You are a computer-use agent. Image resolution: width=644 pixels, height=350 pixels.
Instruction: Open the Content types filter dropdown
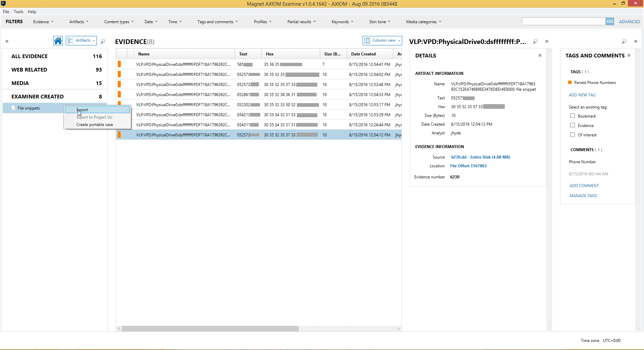click(x=119, y=22)
